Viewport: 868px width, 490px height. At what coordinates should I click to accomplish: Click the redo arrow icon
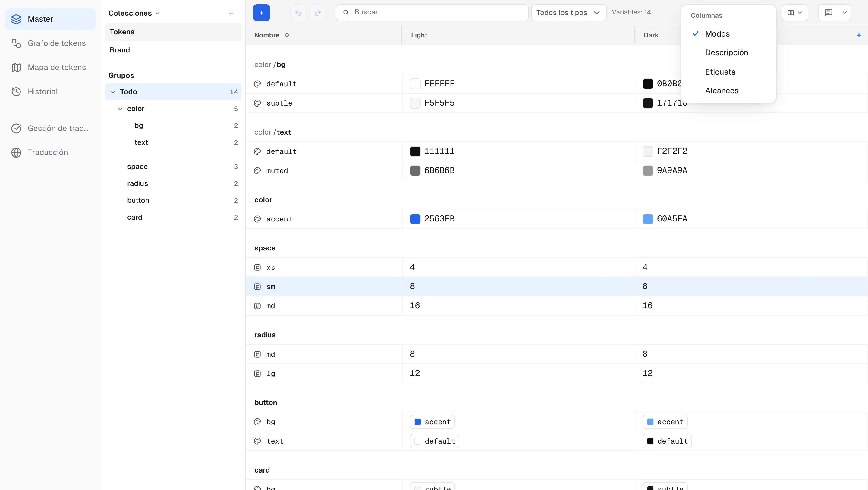click(317, 13)
